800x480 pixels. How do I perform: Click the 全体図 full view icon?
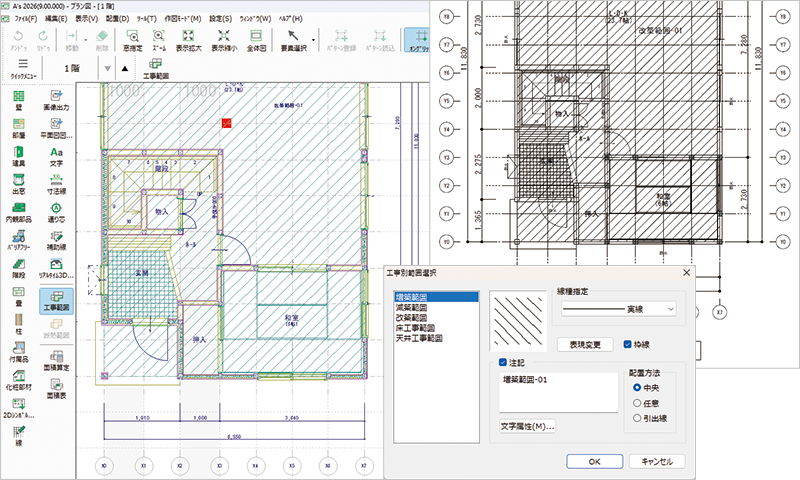tap(255, 39)
